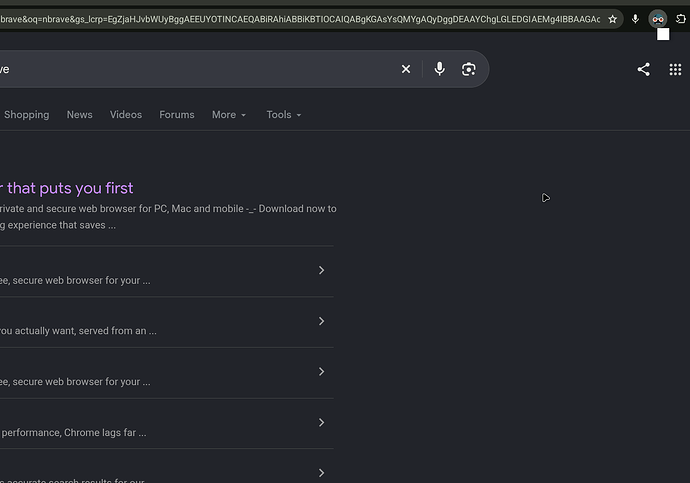
Task: Click the share icon
Action: pos(643,69)
